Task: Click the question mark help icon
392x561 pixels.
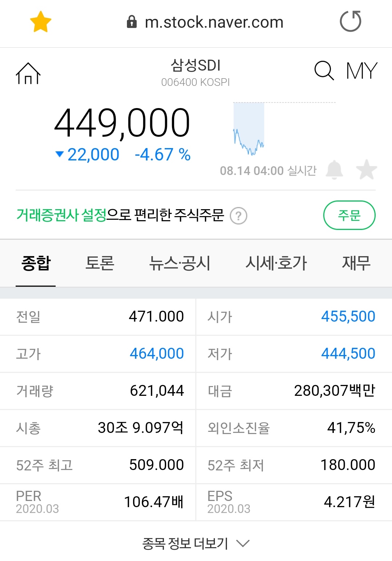Action: (x=239, y=216)
